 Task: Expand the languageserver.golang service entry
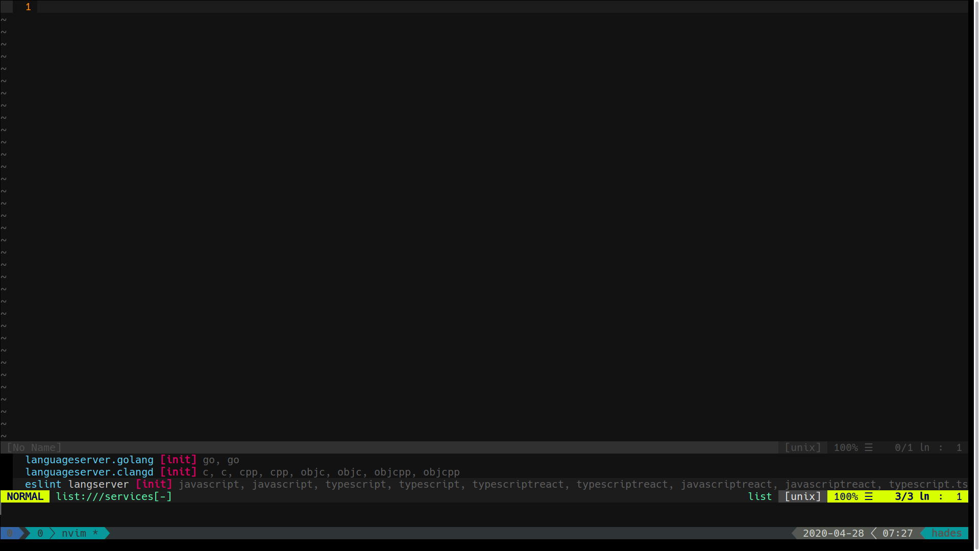click(89, 460)
